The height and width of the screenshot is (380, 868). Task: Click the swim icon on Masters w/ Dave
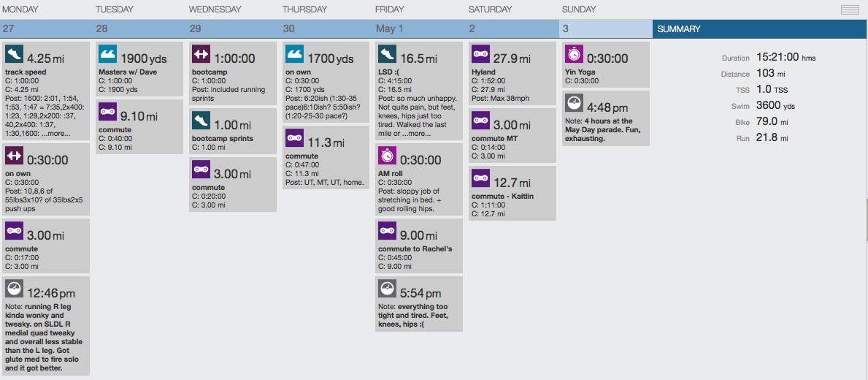(x=107, y=54)
